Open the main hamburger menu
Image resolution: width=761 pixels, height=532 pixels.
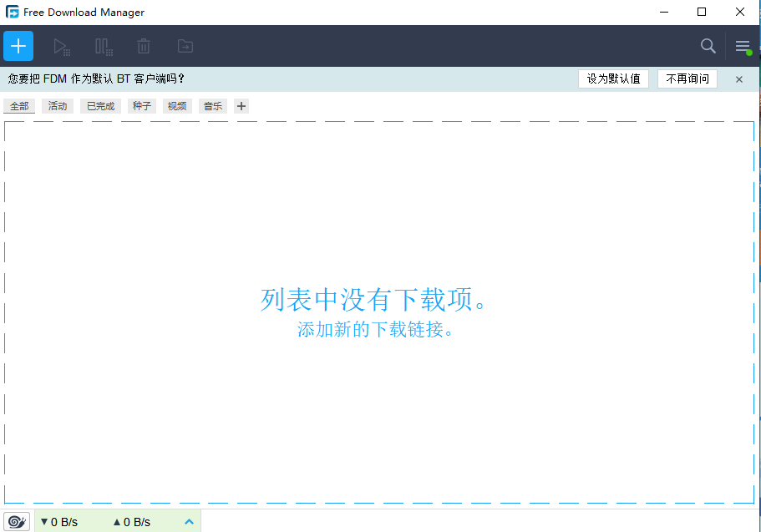coord(742,46)
